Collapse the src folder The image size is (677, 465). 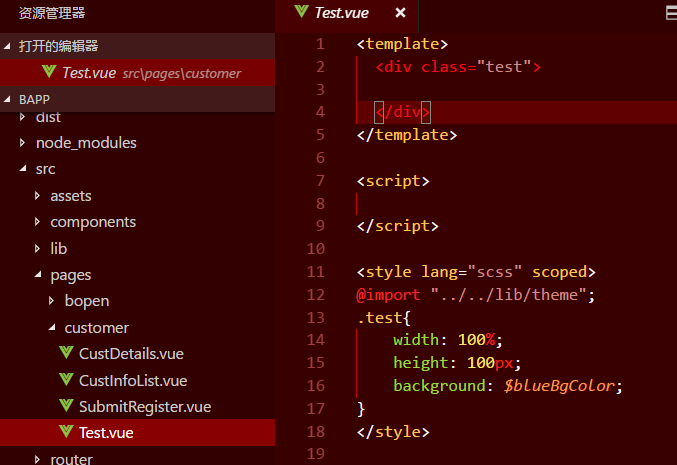pos(23,169)
